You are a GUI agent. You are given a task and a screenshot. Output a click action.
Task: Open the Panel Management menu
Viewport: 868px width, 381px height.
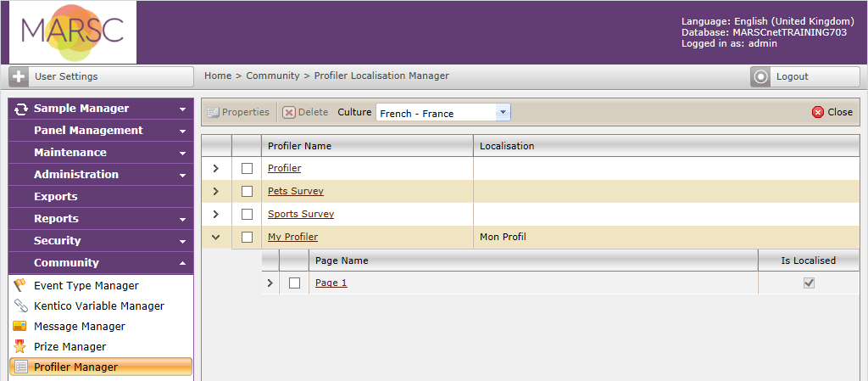(101, 131)
